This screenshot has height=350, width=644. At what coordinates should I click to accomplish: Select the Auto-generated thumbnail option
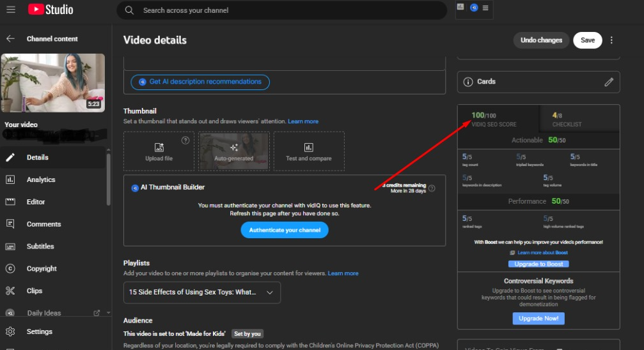pos(233,151)
